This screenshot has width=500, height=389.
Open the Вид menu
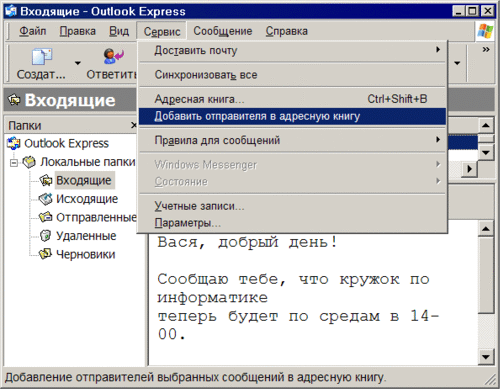(119, 31)
